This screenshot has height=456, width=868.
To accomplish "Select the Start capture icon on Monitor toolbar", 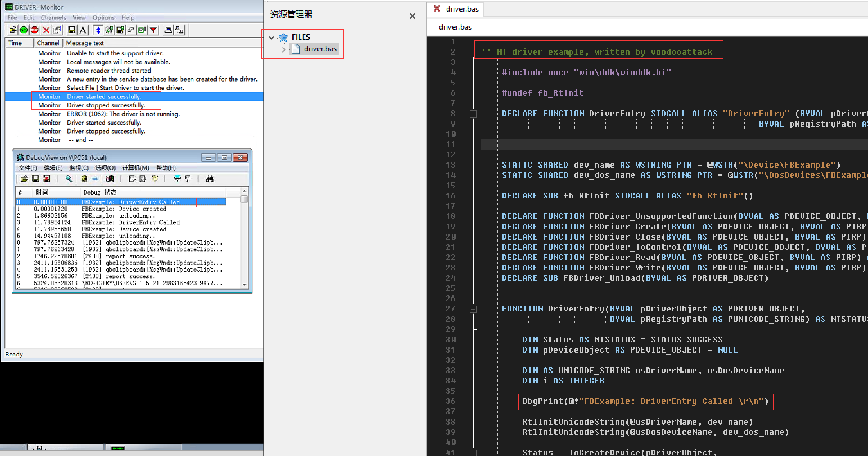I will pos(23,29).
